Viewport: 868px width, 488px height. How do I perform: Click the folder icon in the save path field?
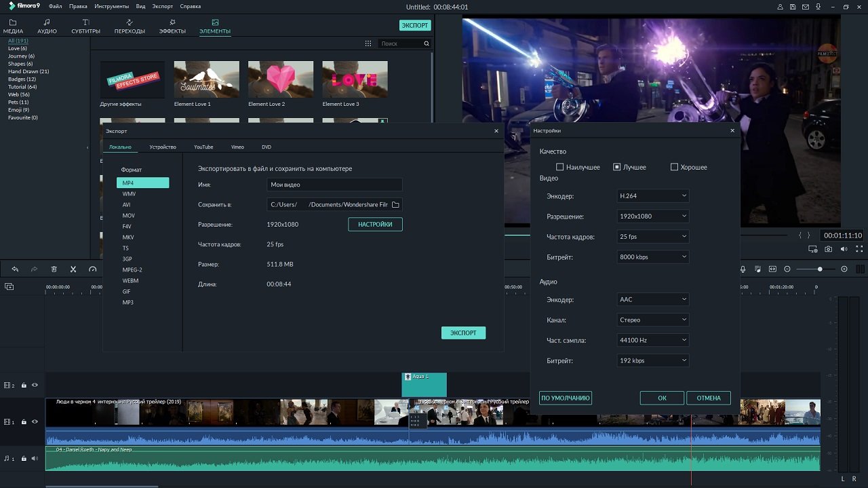(x=396, y=204)
